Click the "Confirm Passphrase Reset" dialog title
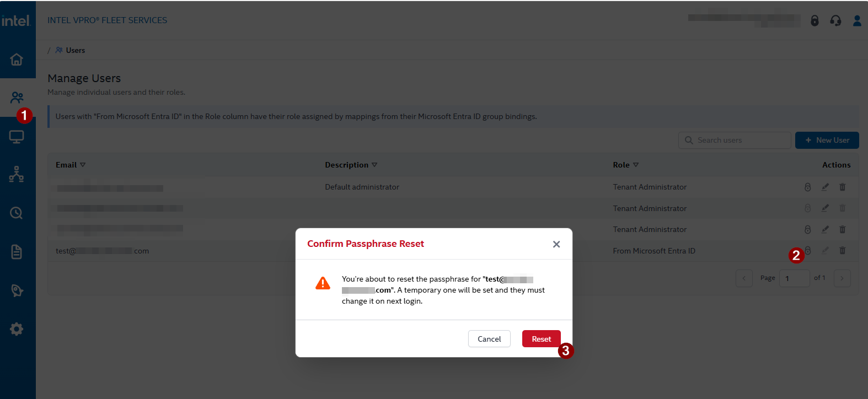868x399 pixels. [x=366, y=244]
